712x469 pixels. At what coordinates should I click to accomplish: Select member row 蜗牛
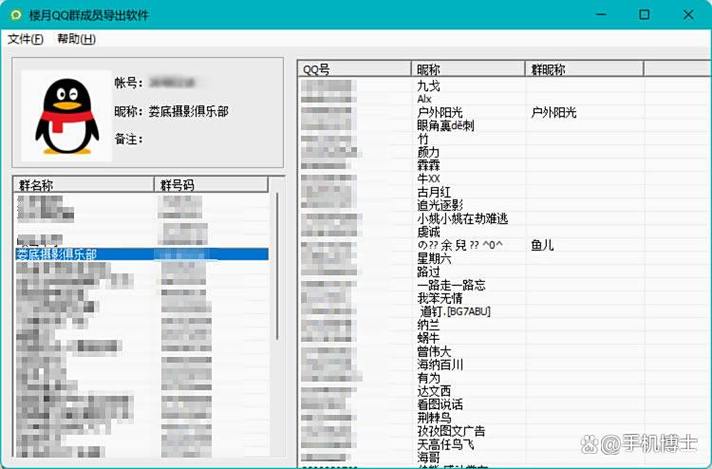(x=428, y=338)
